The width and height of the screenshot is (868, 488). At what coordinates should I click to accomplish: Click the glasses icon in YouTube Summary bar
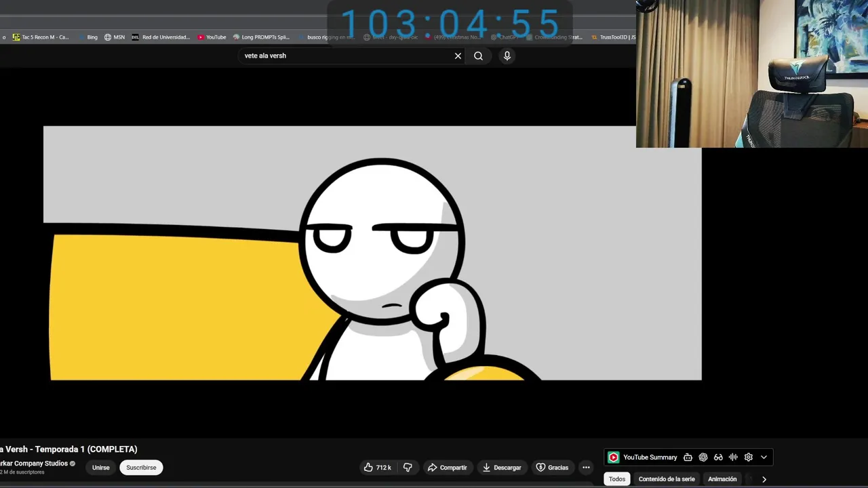pos(718,457)
